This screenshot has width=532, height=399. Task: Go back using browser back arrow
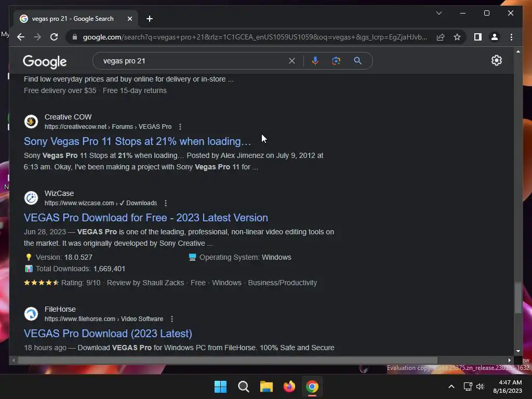point(21,37)
